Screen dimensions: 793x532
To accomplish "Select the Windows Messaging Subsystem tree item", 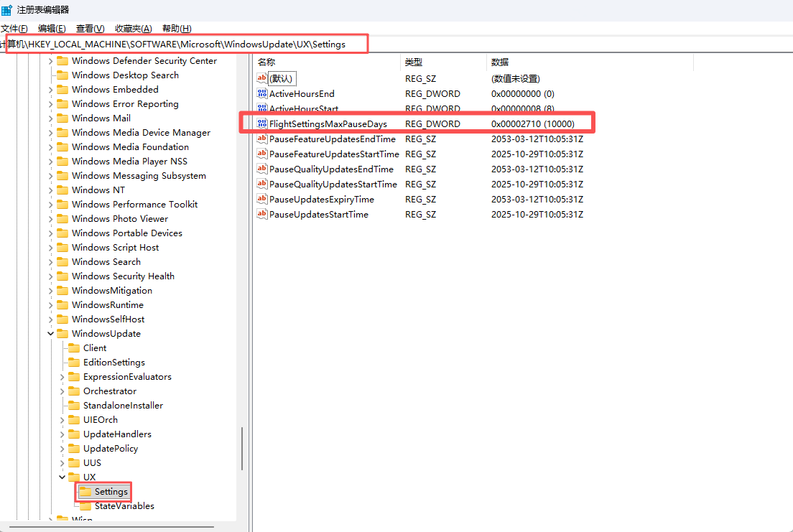I will 139,175.
